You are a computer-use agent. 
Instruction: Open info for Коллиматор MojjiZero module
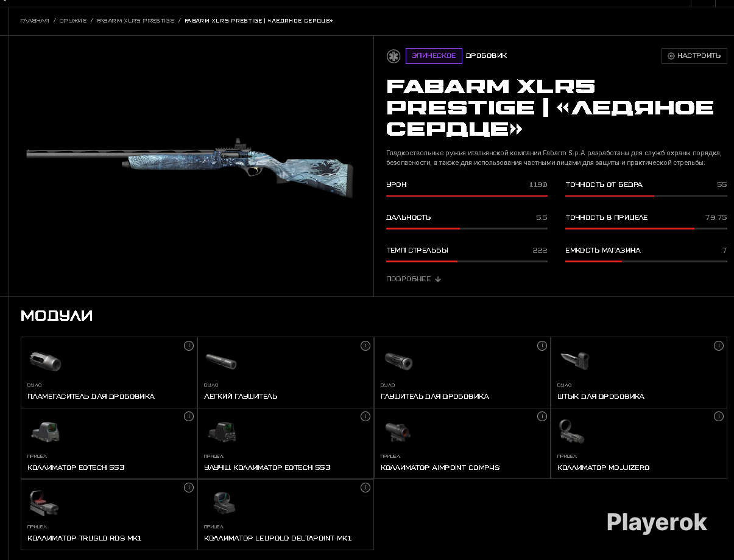pyautogui.click(x=719, y=416)
